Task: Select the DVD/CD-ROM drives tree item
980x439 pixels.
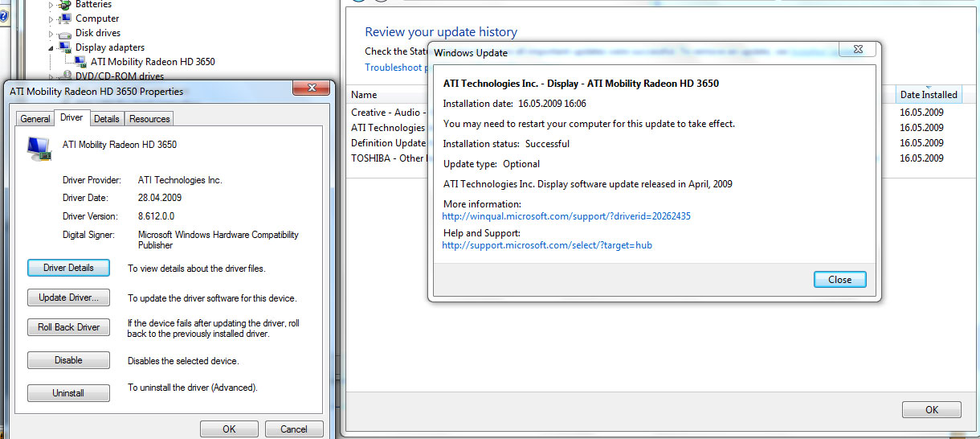Action: pyautogui.click(x=120, y=76)
